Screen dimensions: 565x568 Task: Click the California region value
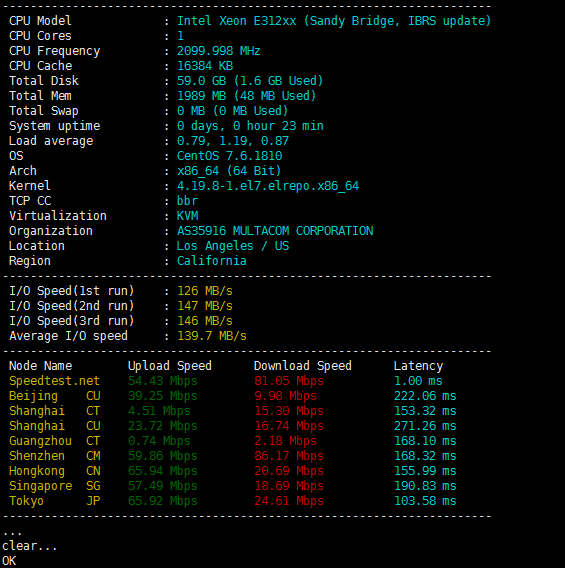tap(212, 261)
